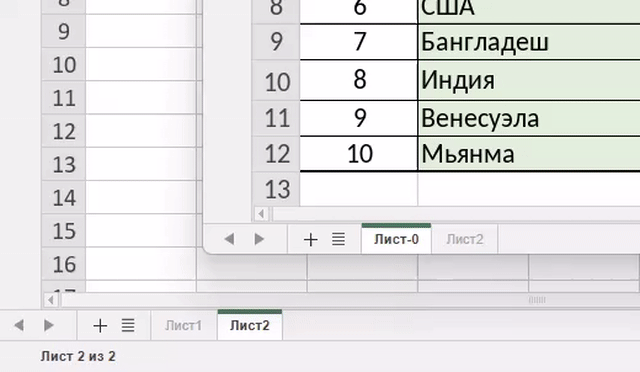Select row header 13 in the front window
This screenshot has height=372, width=640.
[x=276, y=189]
